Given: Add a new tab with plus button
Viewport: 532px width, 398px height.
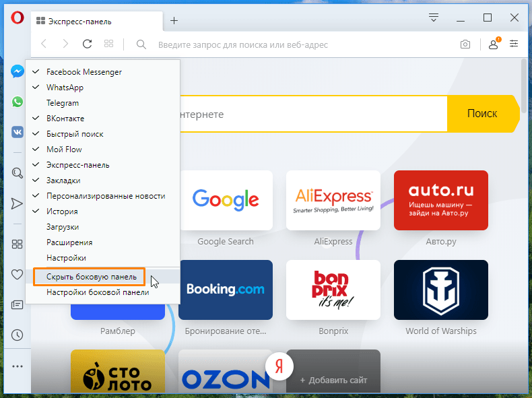Looking at the screenshot, I should [174, 21].
